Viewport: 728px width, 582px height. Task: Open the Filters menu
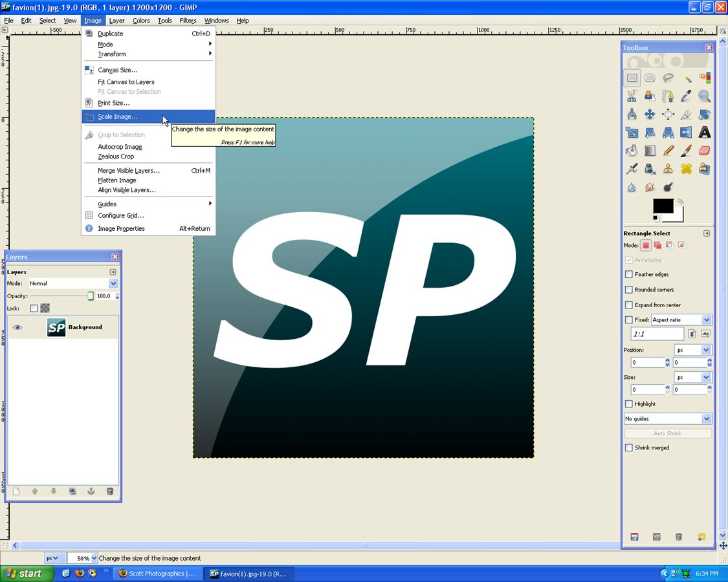click(x=188, y=21)
